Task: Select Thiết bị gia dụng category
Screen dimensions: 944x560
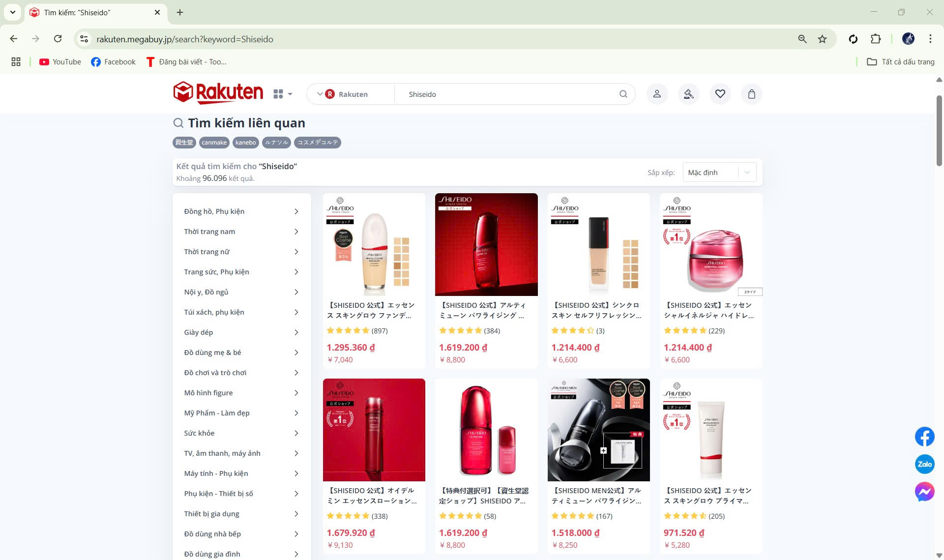Action: click(x=241, y=514)
